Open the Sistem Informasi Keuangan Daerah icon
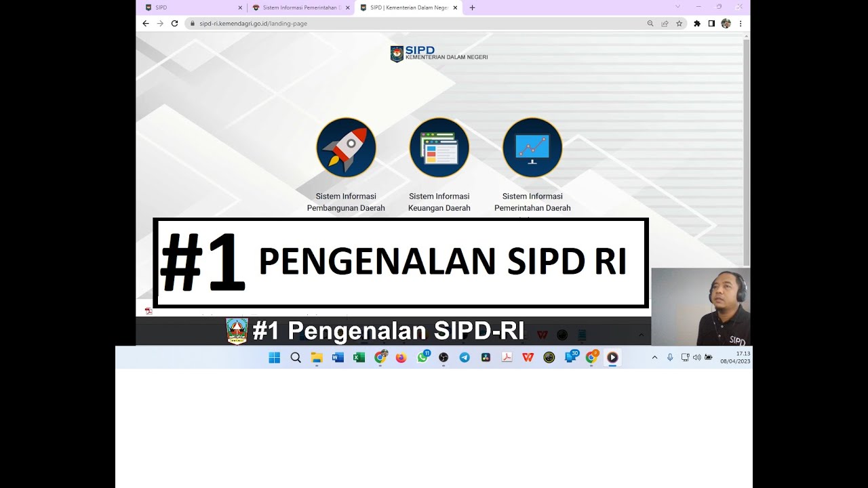The height and width of the screenshot is (488, 868). (x=439, y=148)
